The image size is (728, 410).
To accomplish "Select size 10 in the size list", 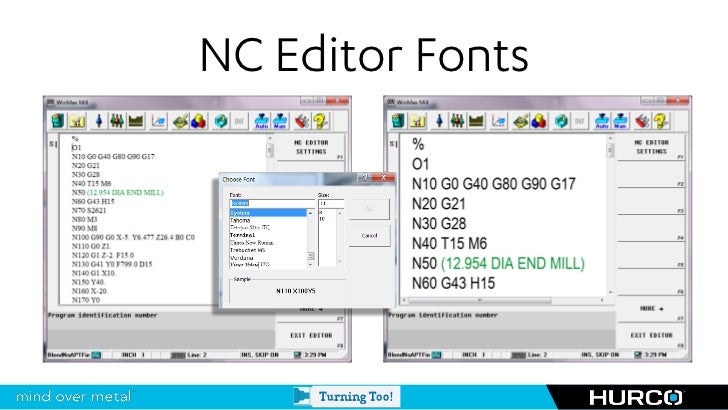I will (x=322, y=219).
